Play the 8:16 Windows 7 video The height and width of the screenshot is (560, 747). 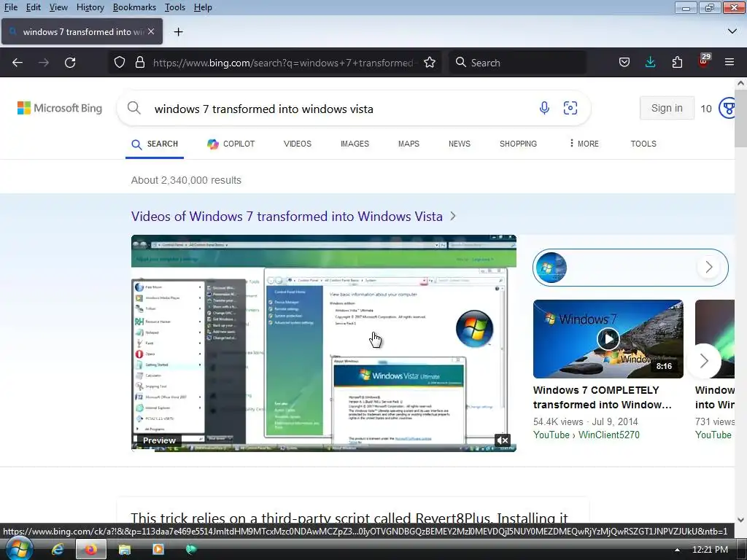point(608,339)
